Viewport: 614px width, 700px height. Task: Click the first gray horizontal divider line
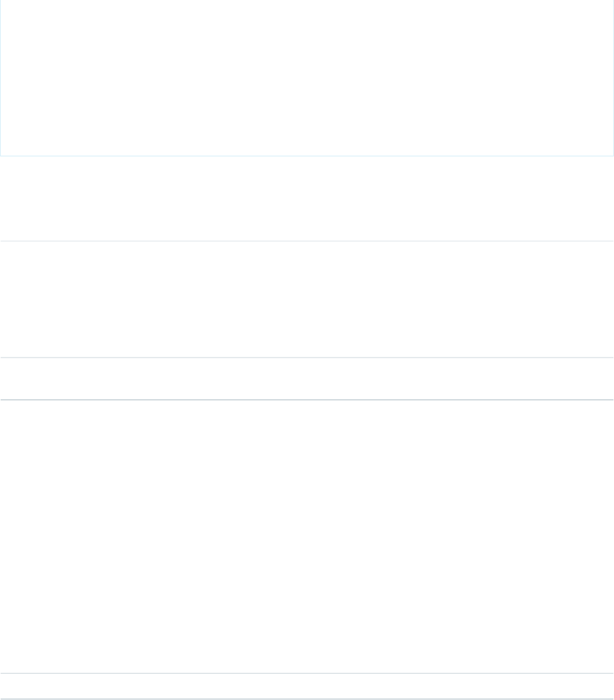click(307, 241)
